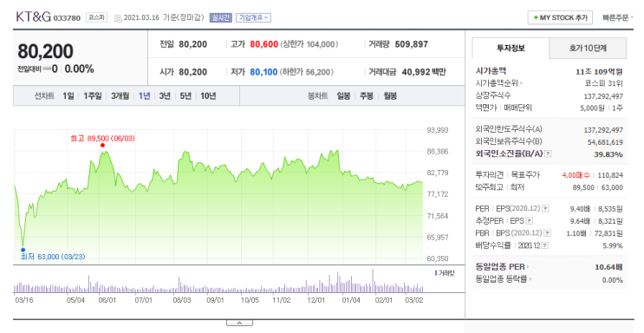The width and height of the screenshot is (644, 333).
Task: Expand the 시가총액순위 arrow link
Action: (x=499, y=83)
